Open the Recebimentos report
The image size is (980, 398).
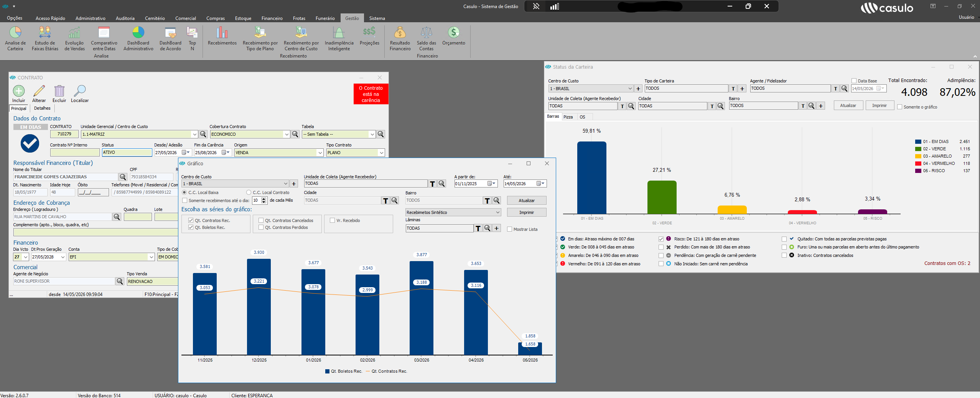222,36
